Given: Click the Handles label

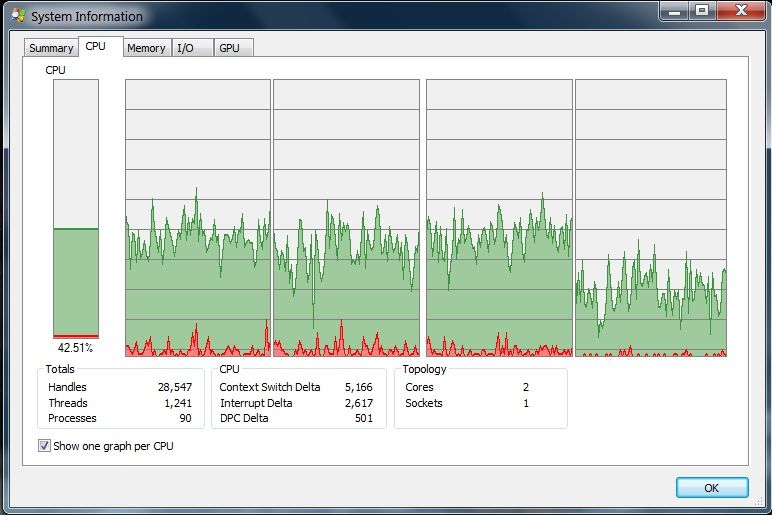Looking at the screenshot, I should pos(67,387).
